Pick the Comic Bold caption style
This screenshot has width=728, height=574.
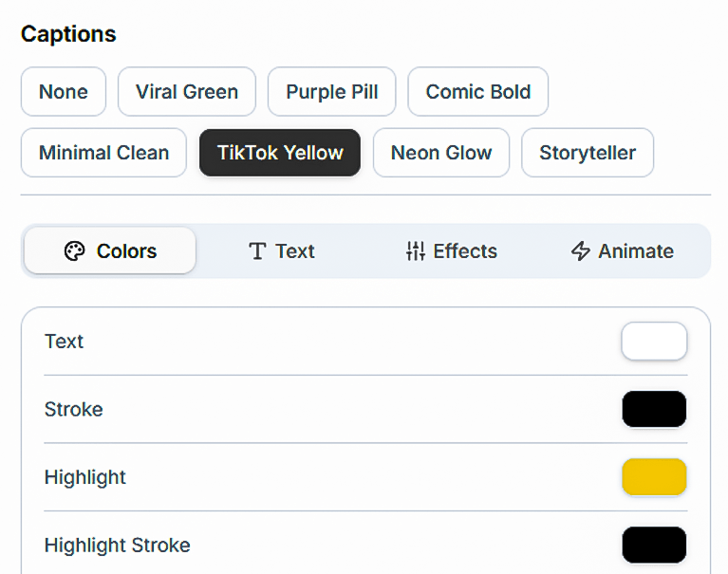(x=478, y=92)
